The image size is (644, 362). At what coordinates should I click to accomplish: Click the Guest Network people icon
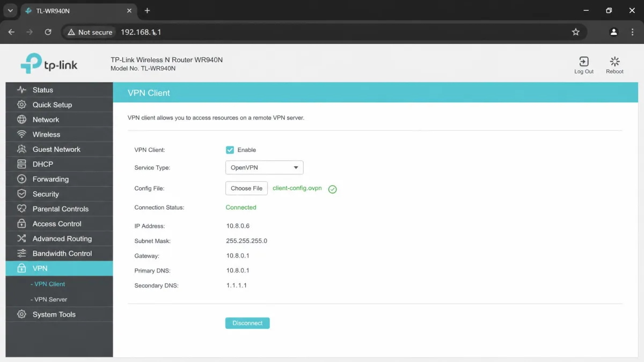pyautogui.click(x=21, y=149)
